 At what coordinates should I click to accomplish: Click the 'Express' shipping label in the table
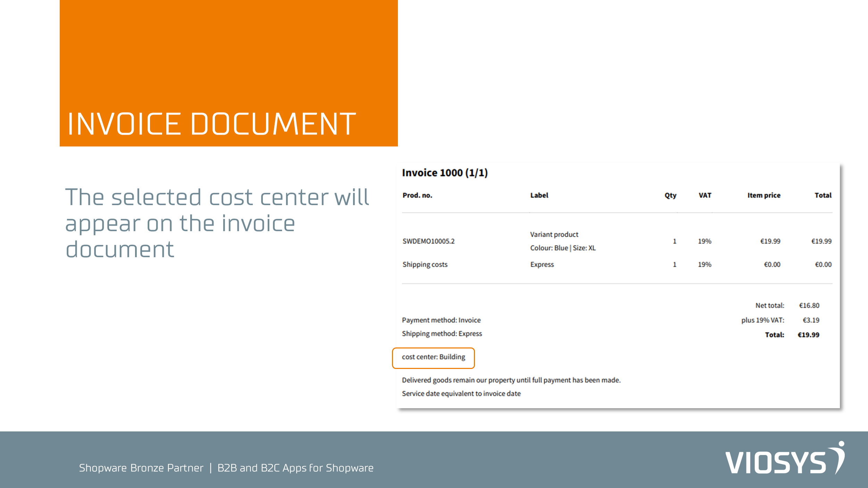tap(542, 264)
